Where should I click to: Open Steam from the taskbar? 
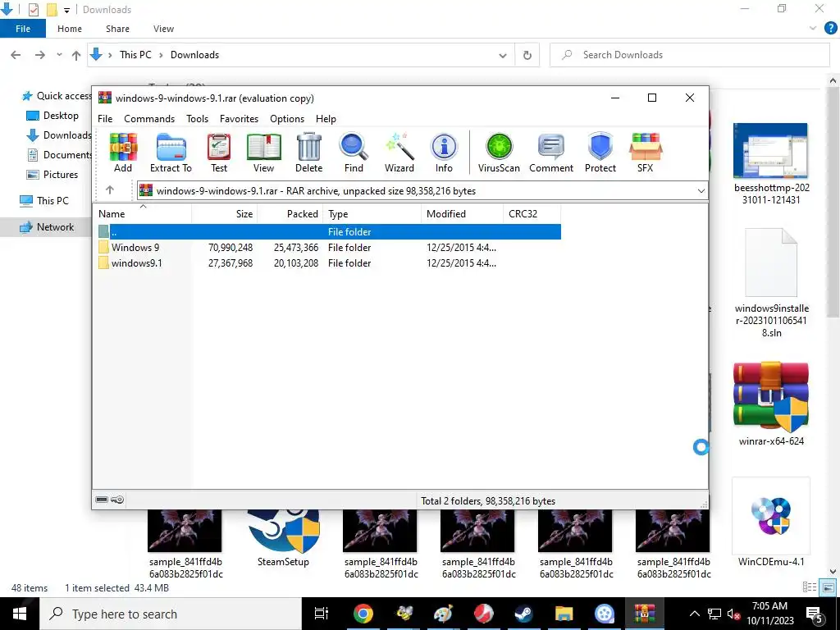[x=523, y=614]
